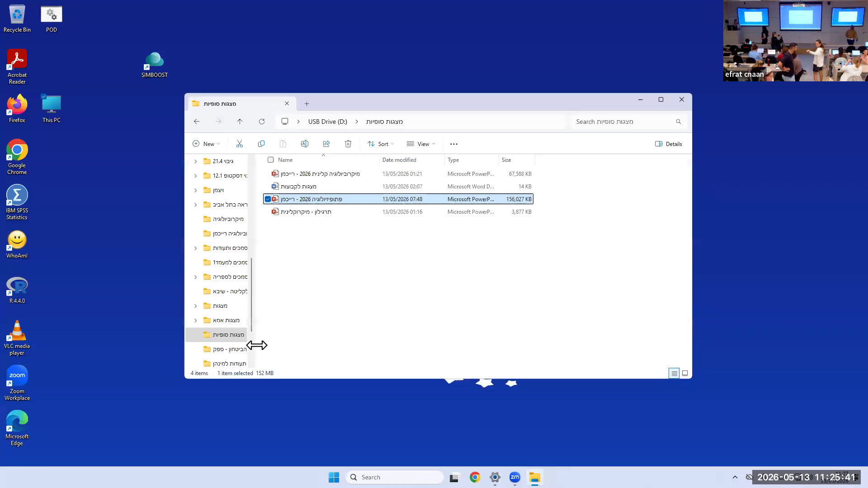Toggle the select-all checkbox beside Name header
Viewport: 868px width, 488px height.
click(271, 160)
